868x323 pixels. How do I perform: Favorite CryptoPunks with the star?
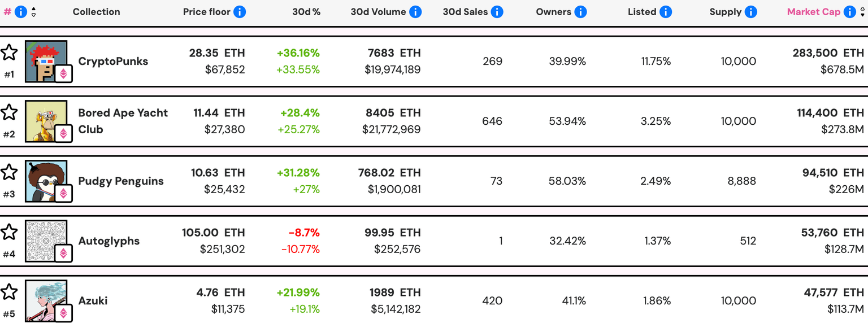coord(9,53)
